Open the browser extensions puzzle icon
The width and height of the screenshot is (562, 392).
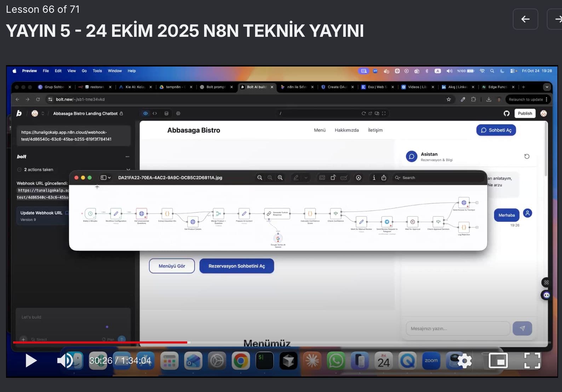click(x=474, y=99)
